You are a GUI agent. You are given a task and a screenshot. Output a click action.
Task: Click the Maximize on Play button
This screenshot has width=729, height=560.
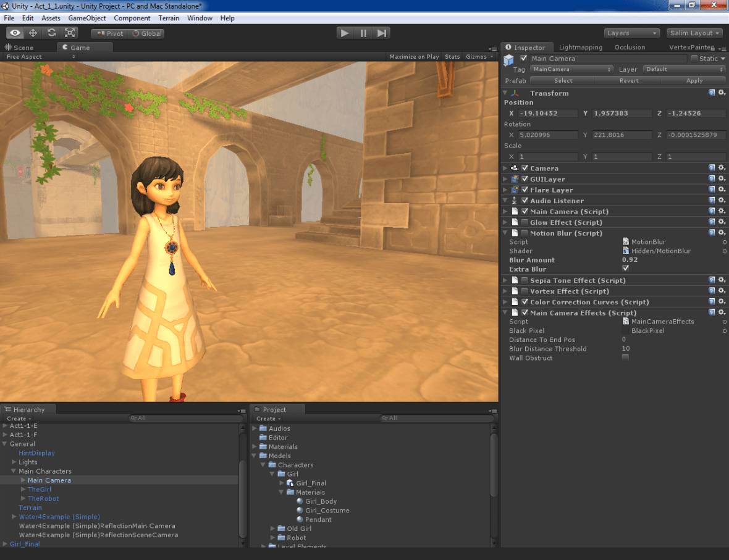[414, 57]
